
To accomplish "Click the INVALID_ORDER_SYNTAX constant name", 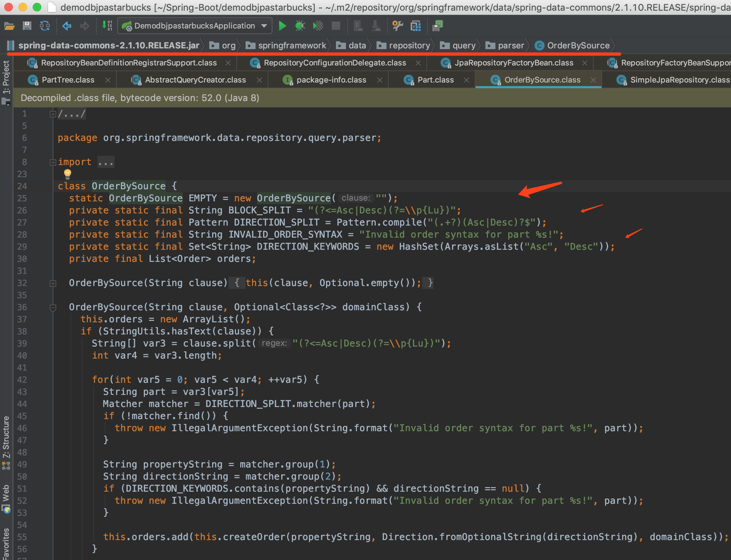I will click(x=285, y=234).
